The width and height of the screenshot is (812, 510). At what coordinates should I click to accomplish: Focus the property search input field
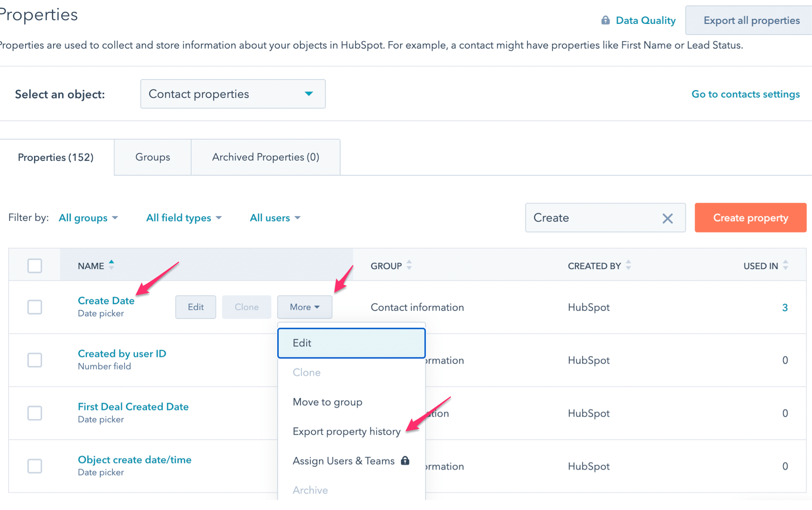[591, 218]
